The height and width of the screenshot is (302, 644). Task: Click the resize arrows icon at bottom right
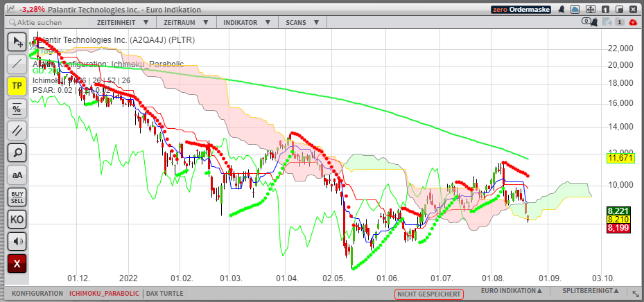pos(634,293)
